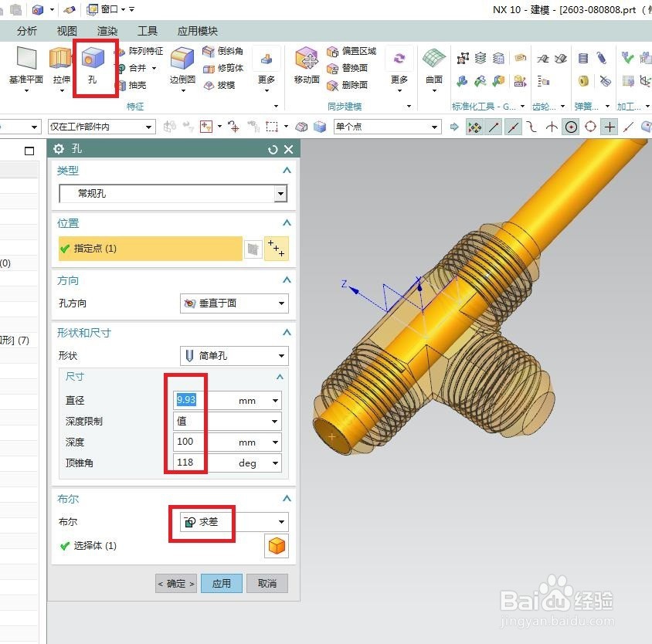Toggle the arc center snap point
Viewport: 652px width, 644px height.
[x=572, y=127]
